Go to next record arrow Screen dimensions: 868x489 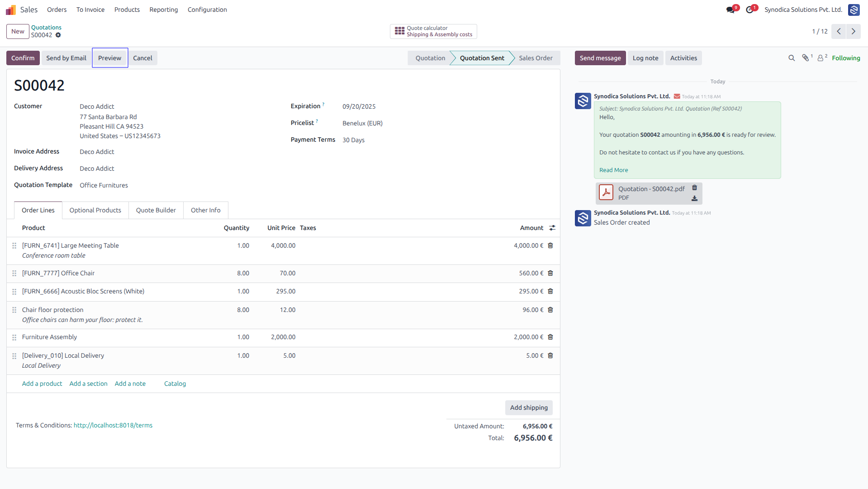(x=854, y=31)
